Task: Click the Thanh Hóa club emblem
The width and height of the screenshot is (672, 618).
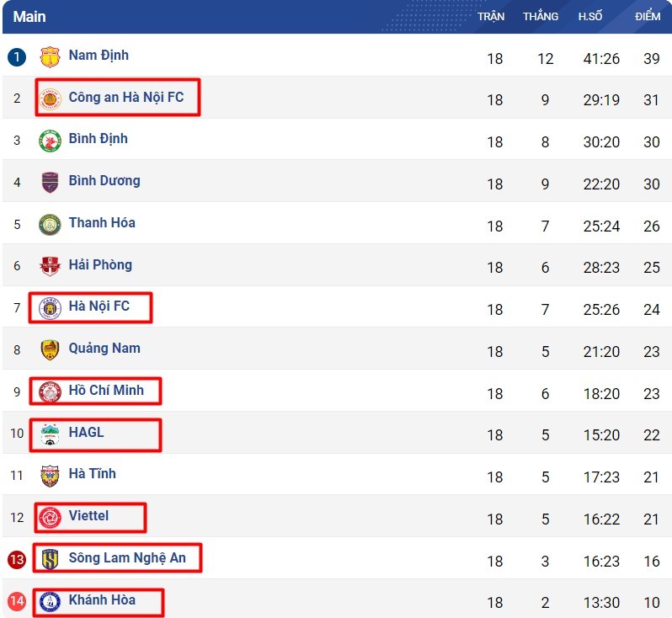Action: click(x=51, y=224)
